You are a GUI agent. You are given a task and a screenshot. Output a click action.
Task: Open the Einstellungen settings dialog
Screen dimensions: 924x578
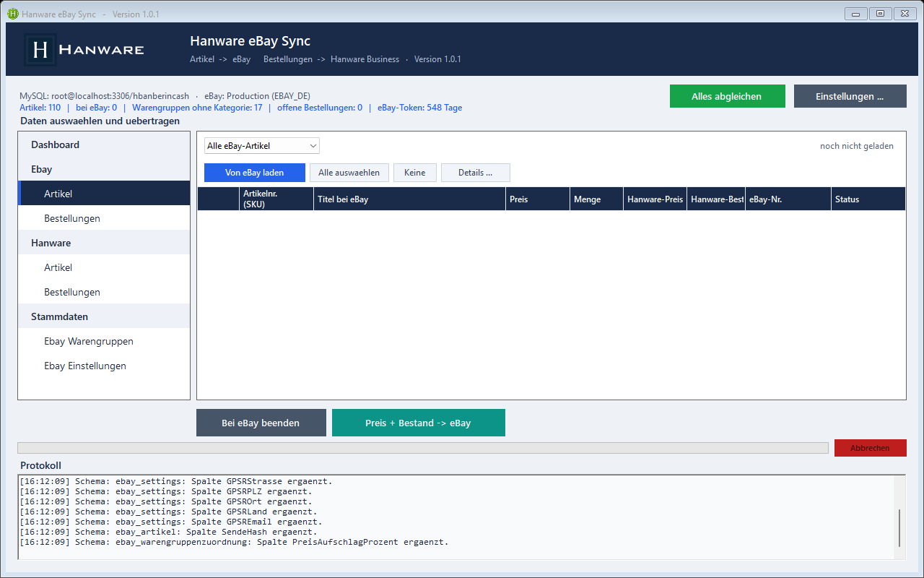(850, 96)
